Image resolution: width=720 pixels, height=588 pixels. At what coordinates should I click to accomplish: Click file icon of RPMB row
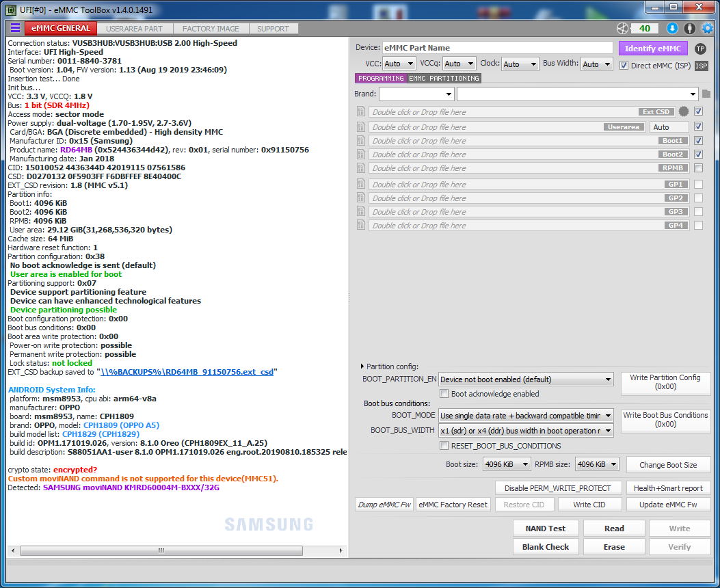361,168
